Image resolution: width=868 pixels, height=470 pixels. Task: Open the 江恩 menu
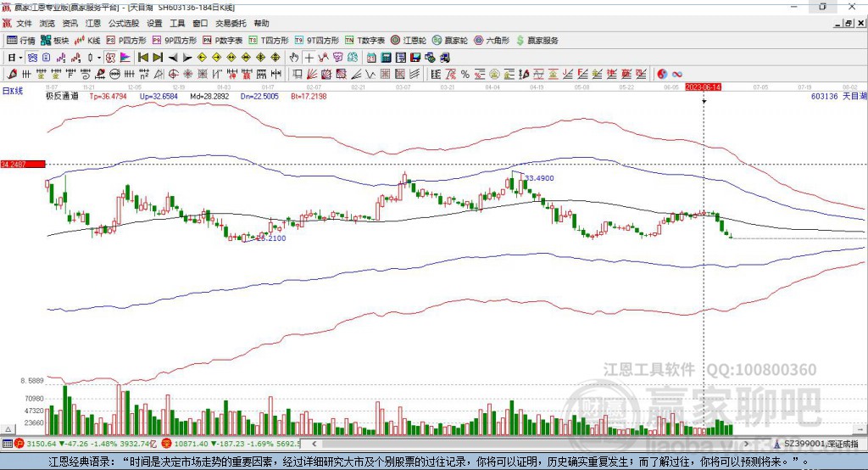93,23
